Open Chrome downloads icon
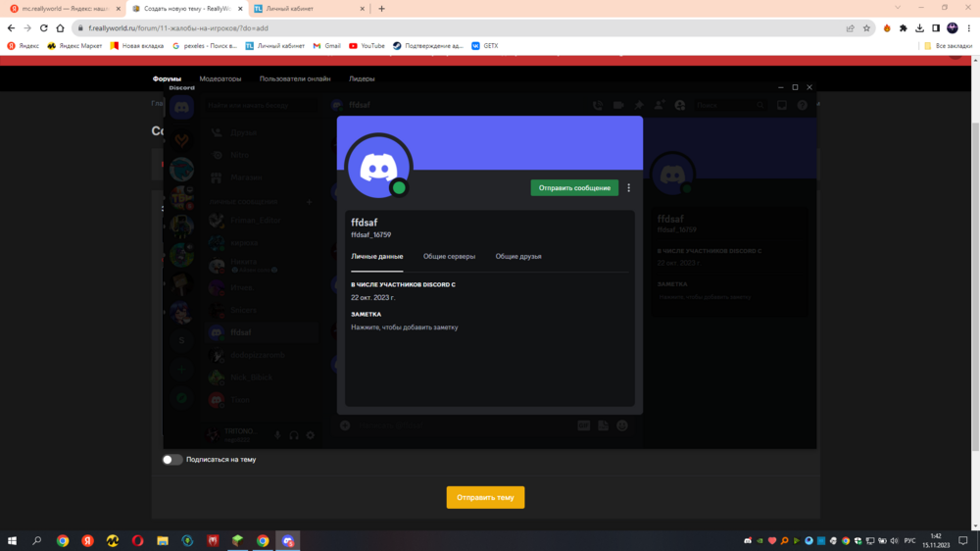The width and height of the screenshot is (980, 551). pyautogui.click(x=919, y=28)
